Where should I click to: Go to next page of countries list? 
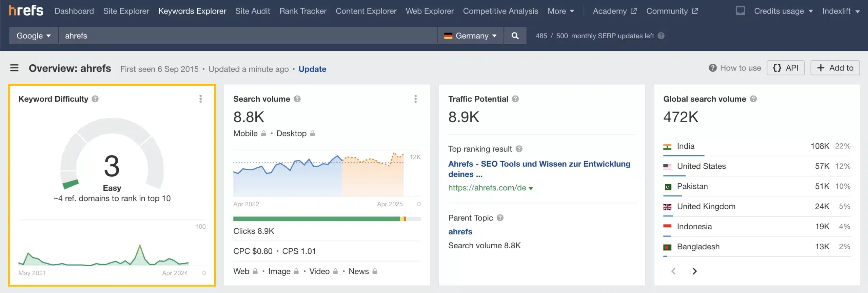pos(694,271)
